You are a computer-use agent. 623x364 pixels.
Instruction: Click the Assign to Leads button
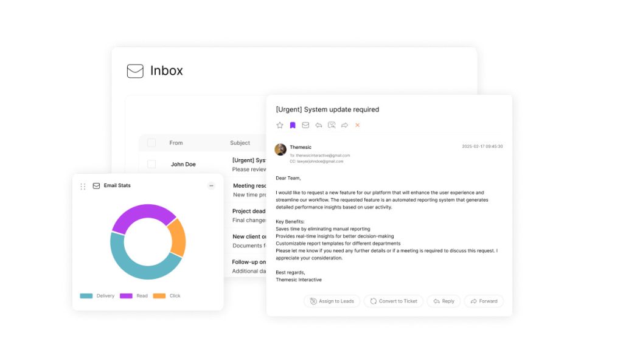pos(332,301)
